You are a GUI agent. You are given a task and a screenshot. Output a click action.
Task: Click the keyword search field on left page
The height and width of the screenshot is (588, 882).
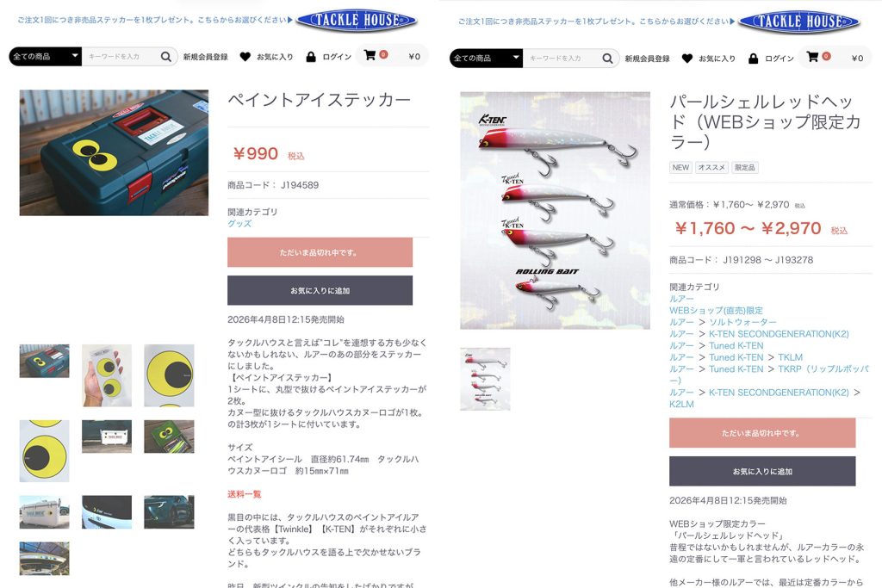[121, 56]
